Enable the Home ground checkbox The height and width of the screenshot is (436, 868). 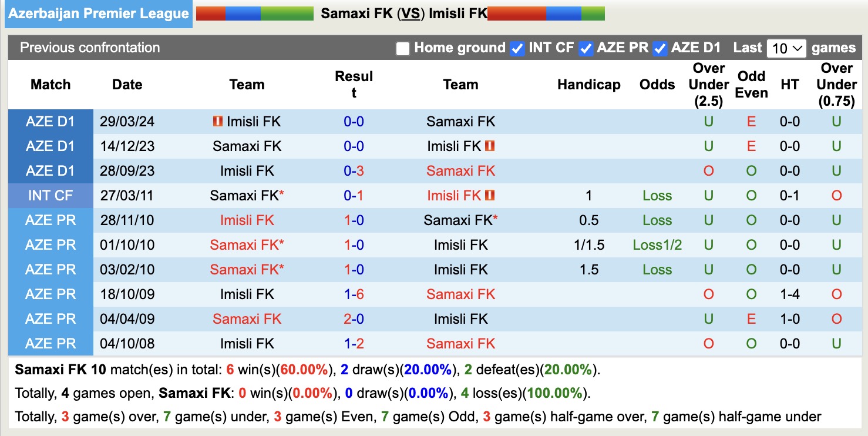pos(403,48)
